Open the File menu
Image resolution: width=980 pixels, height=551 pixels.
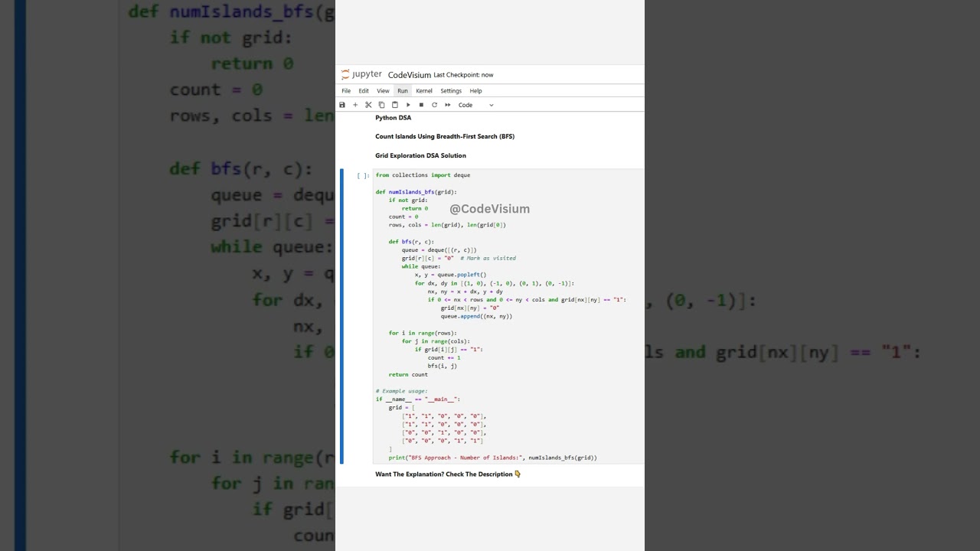click(x=346, y=91)
